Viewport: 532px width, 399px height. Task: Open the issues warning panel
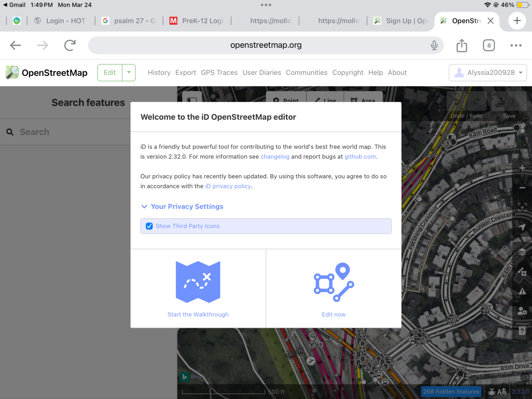(522, 291)
